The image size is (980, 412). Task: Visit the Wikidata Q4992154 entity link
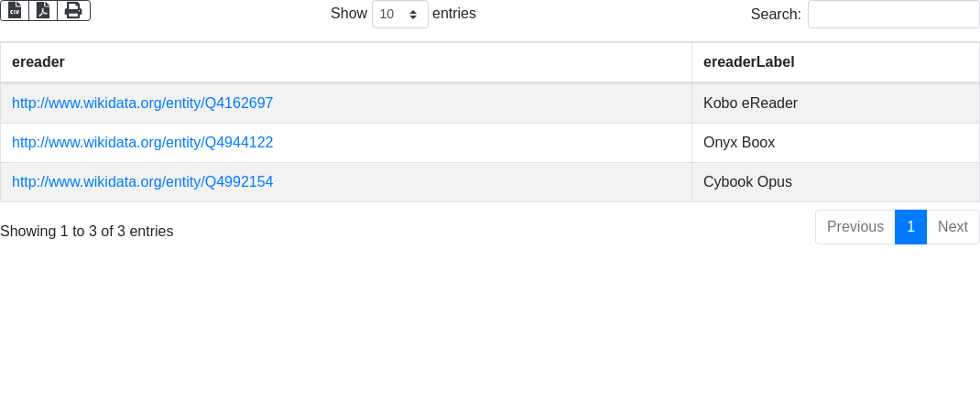pos(142,182)
